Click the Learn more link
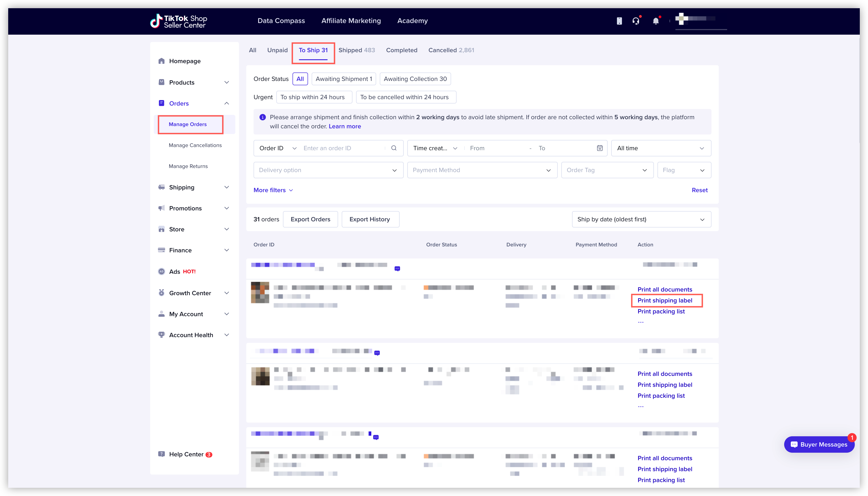Viewport: 868px width, 496px height. tap(344, 126)
